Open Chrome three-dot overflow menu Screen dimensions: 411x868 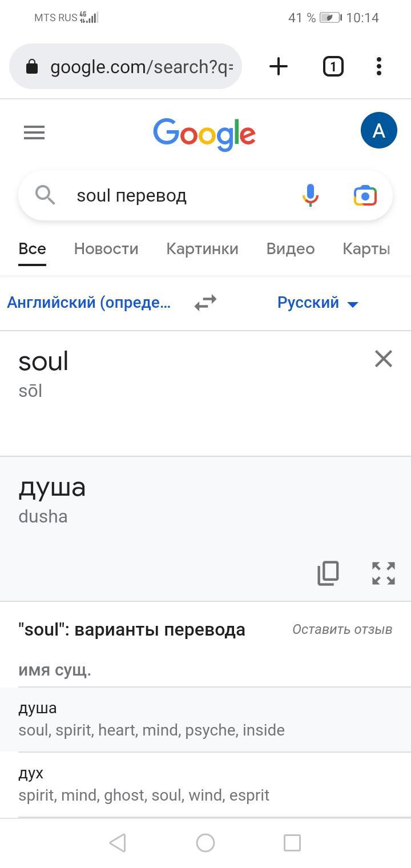coord(379,67)
